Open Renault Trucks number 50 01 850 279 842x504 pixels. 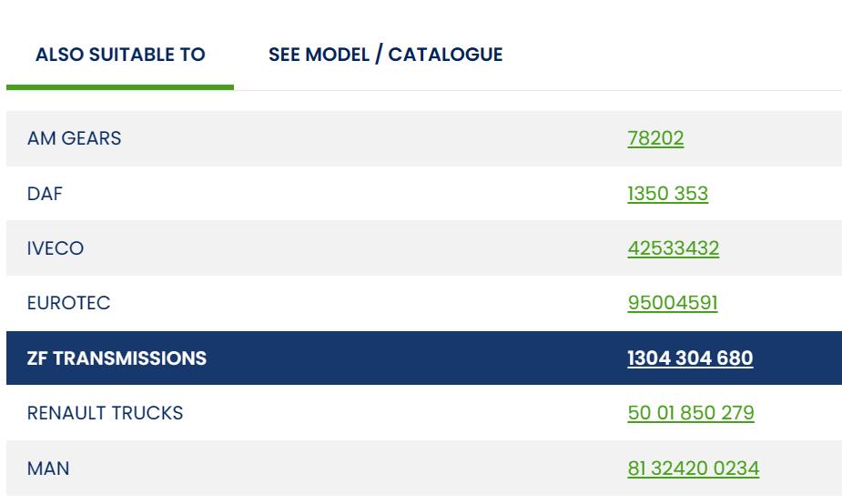pyautogui.click(x=690, y=413)
